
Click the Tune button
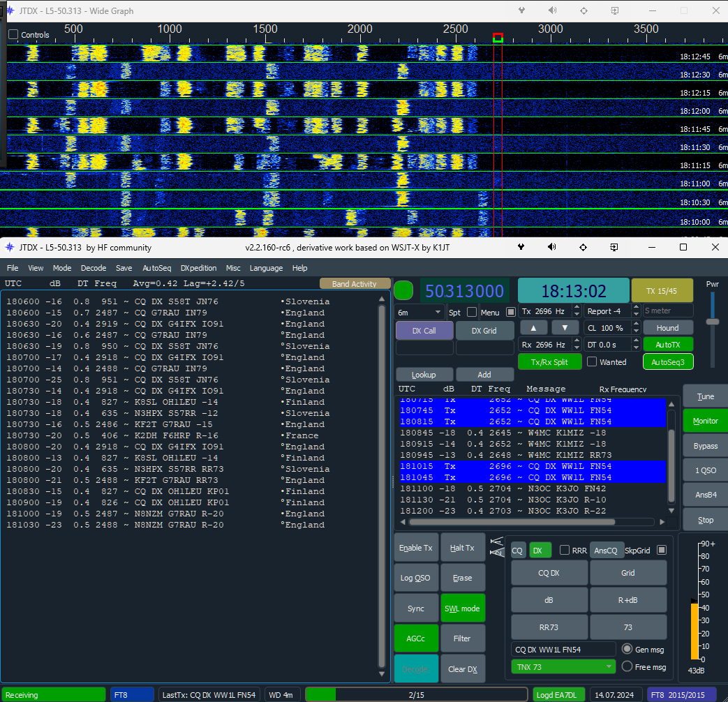point(705,396)
